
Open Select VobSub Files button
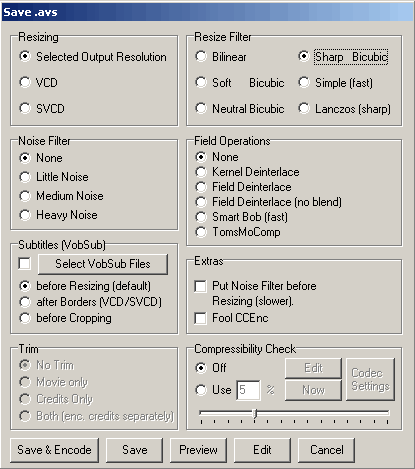pyautogui.click(x=103, y=264)
